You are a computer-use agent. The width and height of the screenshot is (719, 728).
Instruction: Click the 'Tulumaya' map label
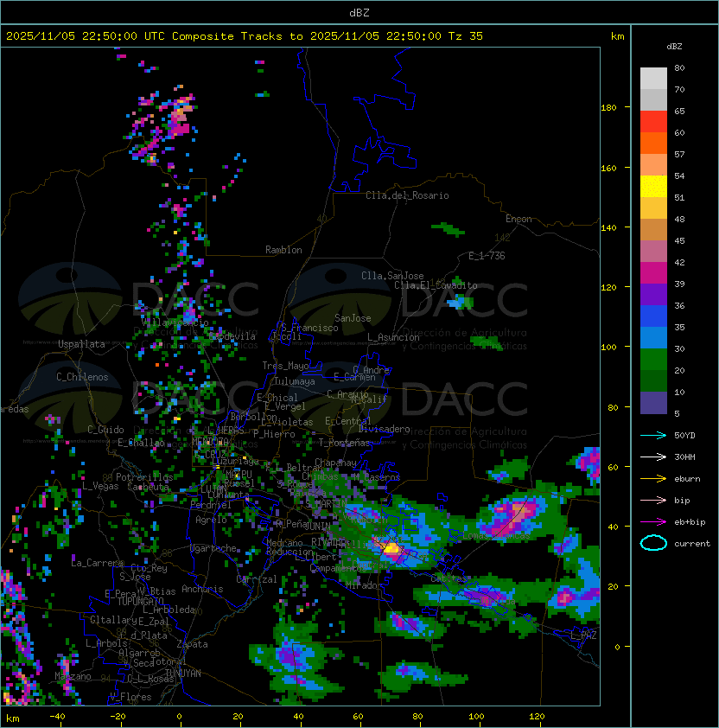pyautogui.click(x=295, y=381)
